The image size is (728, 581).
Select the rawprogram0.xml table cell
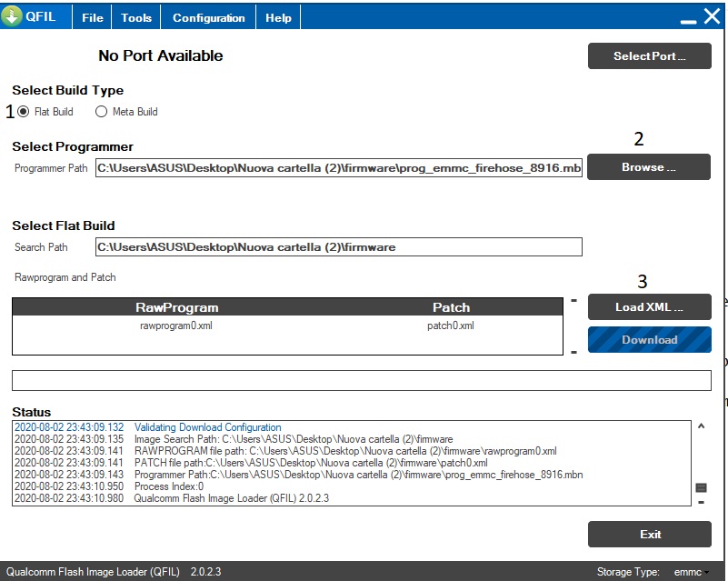pyautogui.click(x=176, y=326)
